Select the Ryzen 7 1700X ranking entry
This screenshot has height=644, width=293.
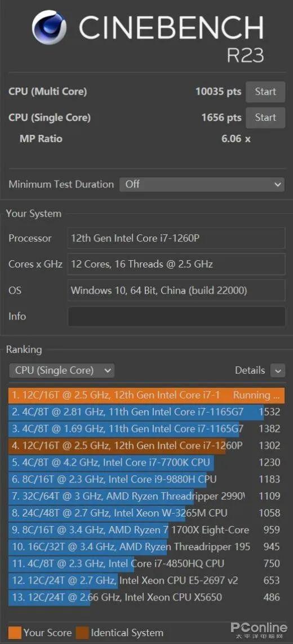coord(146,530)
